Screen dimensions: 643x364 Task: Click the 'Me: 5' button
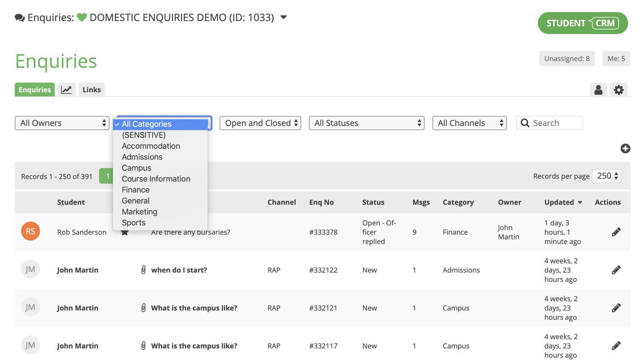point(616,58)
